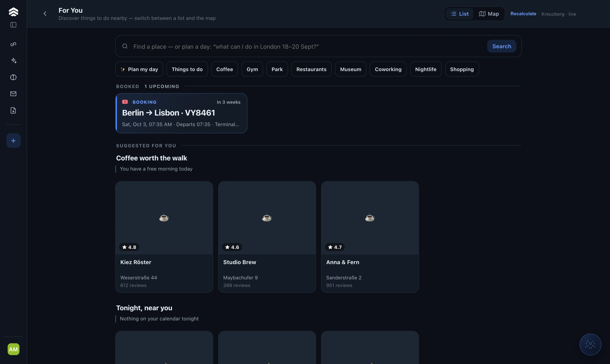Open the AM user avatar
Screen dimensions: 610x364
pos(14,349)
